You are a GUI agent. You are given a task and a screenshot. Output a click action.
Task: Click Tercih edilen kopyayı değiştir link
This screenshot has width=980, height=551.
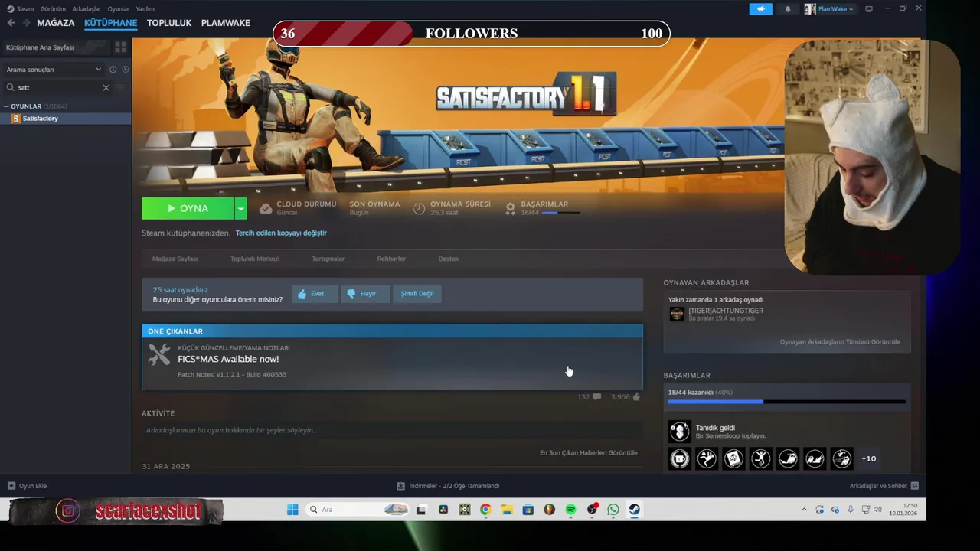281,233
